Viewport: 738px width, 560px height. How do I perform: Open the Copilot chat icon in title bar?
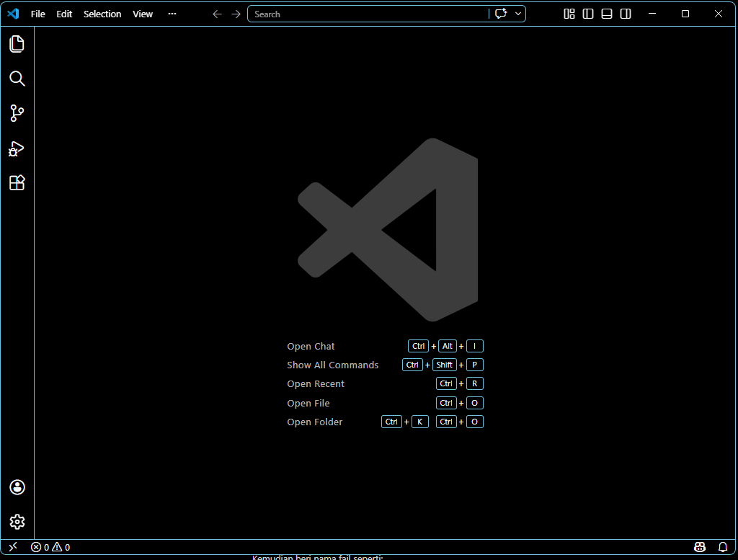pyautogui.click(x=501, y=14)
